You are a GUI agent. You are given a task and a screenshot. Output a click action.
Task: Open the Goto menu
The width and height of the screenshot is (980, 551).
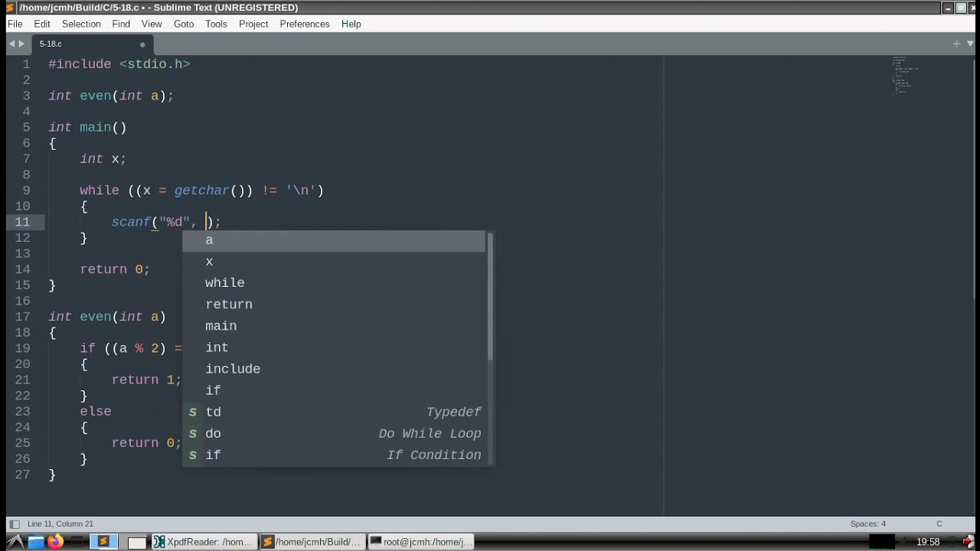click(184, 24)
